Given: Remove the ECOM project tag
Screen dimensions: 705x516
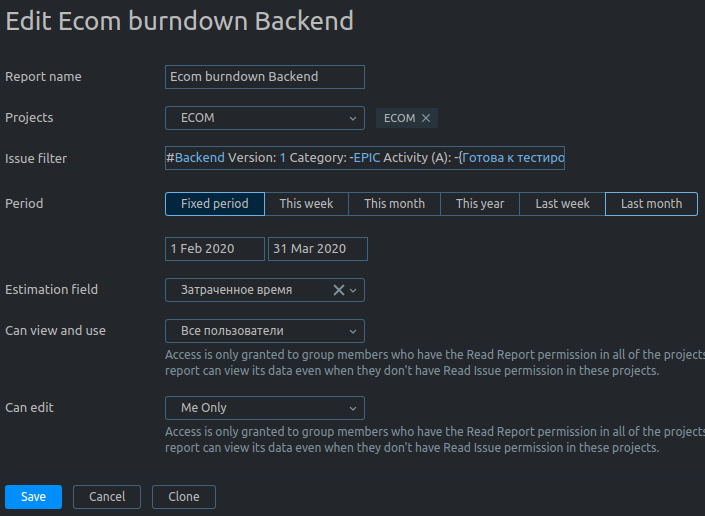Looking at the screenshot, I should 426,118.
